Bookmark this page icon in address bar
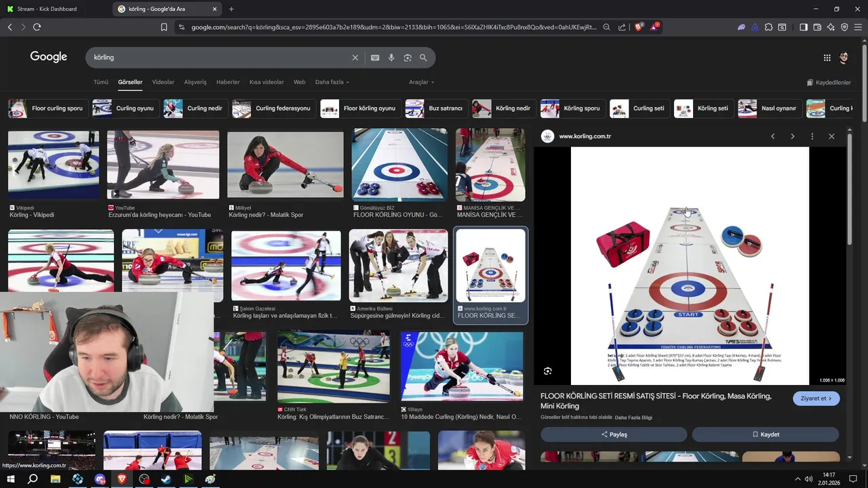This screenshot has width=868, height=488. click(x=164, y=27)
